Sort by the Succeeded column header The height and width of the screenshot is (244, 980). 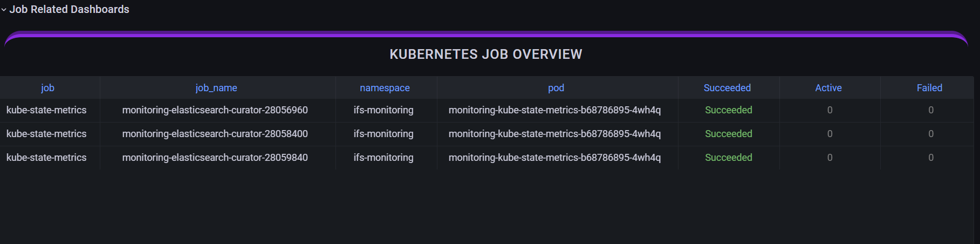tap(727, 88)
